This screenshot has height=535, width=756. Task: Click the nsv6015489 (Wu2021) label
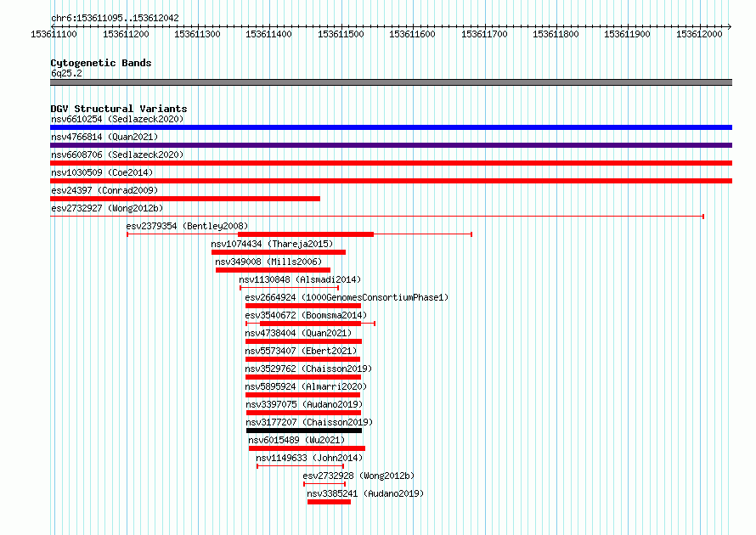point(296,440)
